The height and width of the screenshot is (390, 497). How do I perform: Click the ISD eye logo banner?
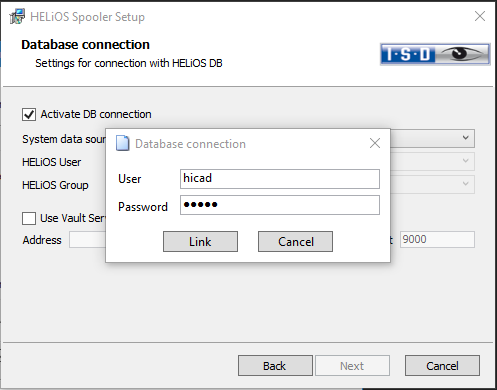[435, 54]
